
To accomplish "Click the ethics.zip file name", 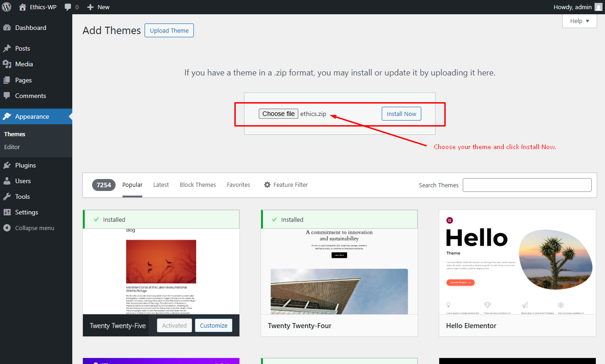I will point(313,114).
